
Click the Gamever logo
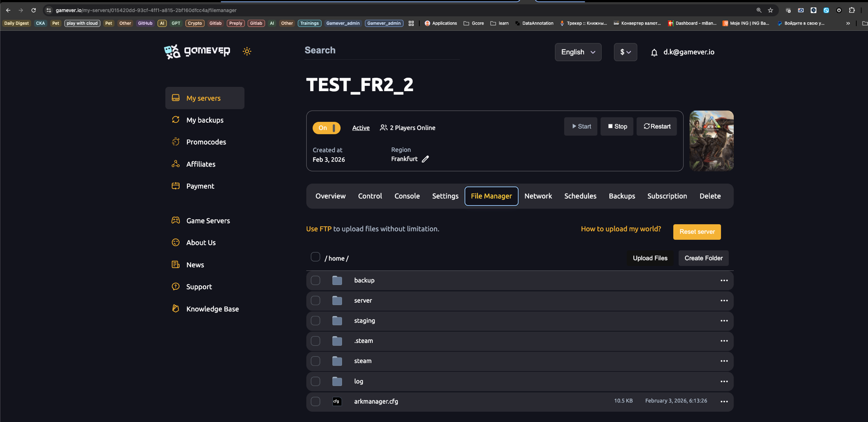click(197, 52)
